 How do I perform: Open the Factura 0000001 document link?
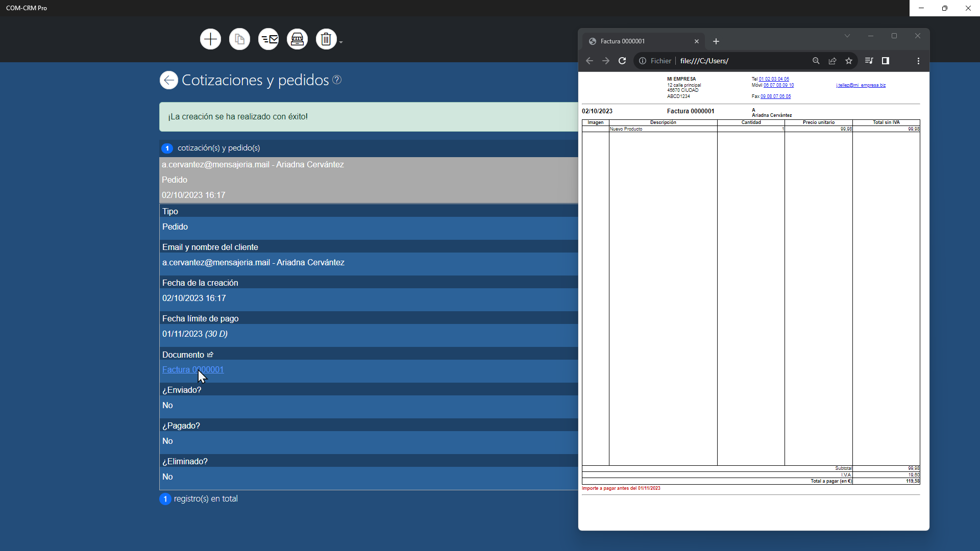click(193, 369)
